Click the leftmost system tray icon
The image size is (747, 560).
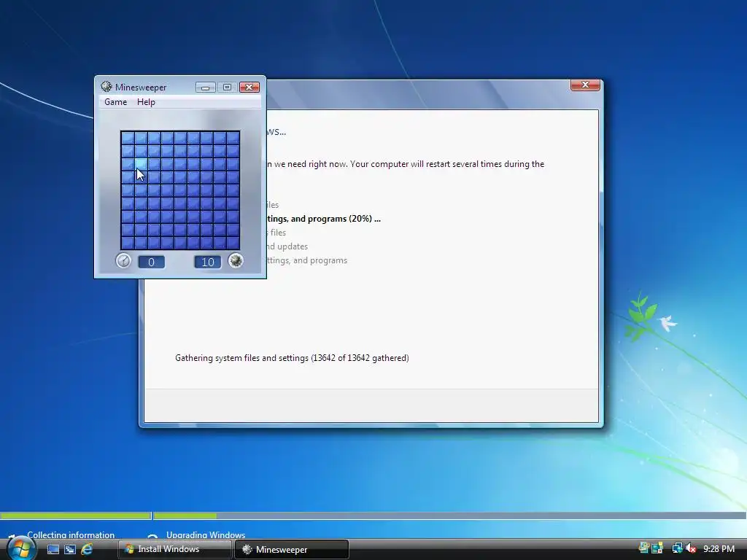click(645, 548)
